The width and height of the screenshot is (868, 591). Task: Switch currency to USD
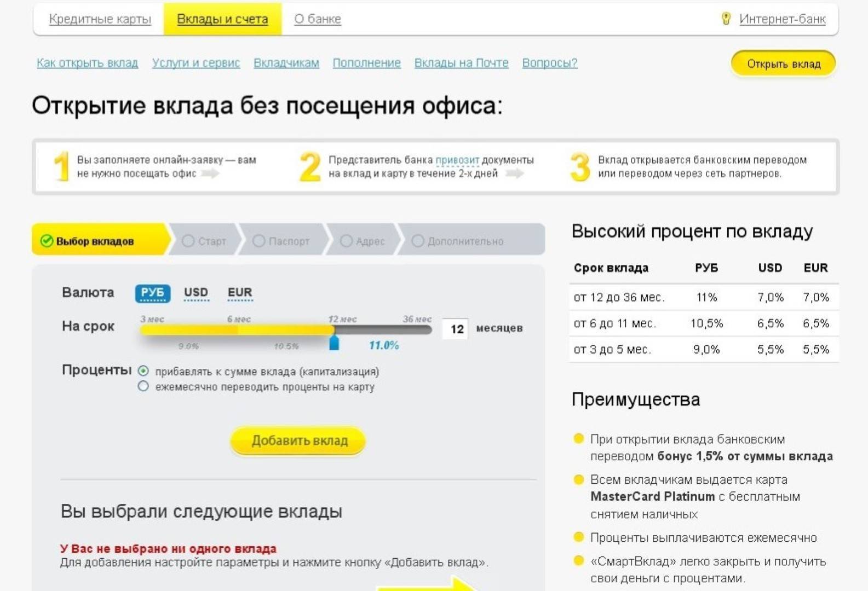tap(196, 293)
